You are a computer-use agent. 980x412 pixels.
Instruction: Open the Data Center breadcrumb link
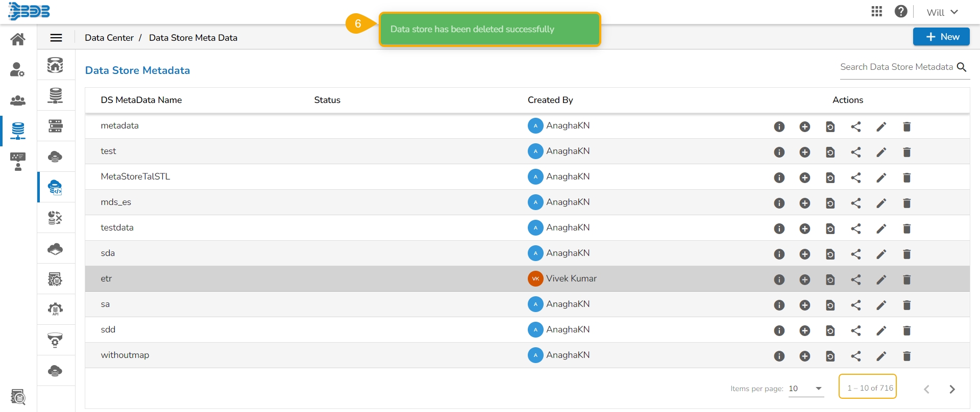[109, 38]
